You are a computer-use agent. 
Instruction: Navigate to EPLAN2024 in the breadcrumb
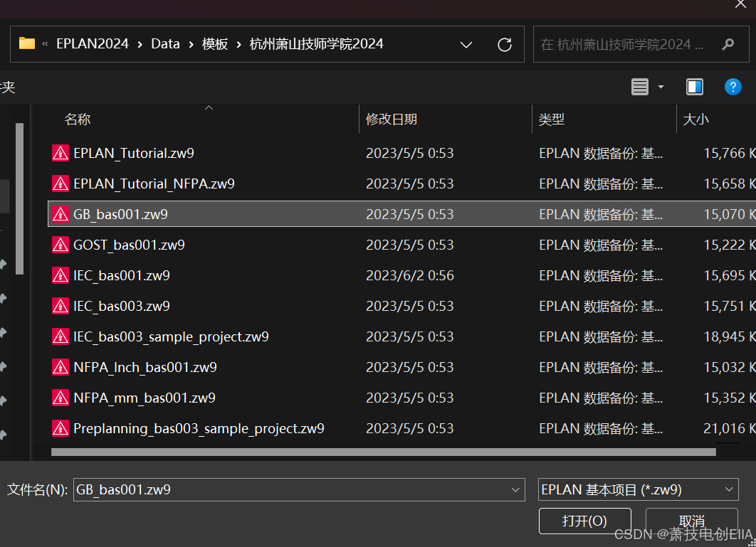(x=93, y=44)
